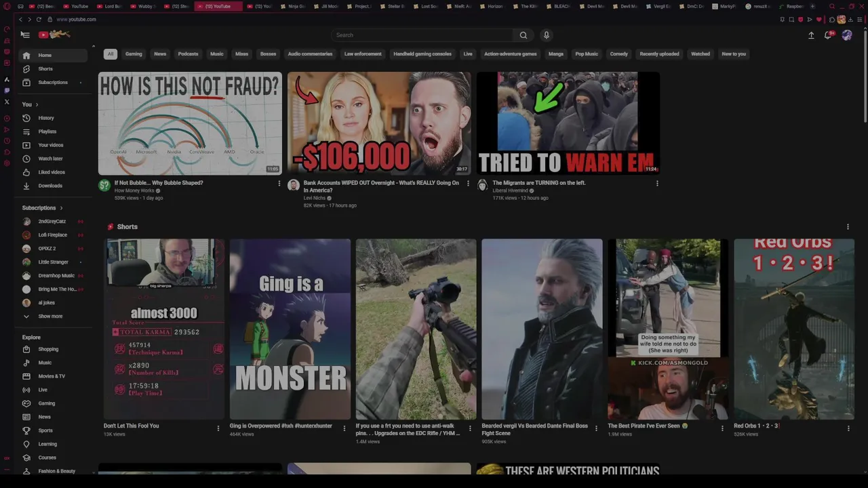The width and height of the screenshot is (868, 488).
Task: Reload the page with refresh icon
Action: 39,19
